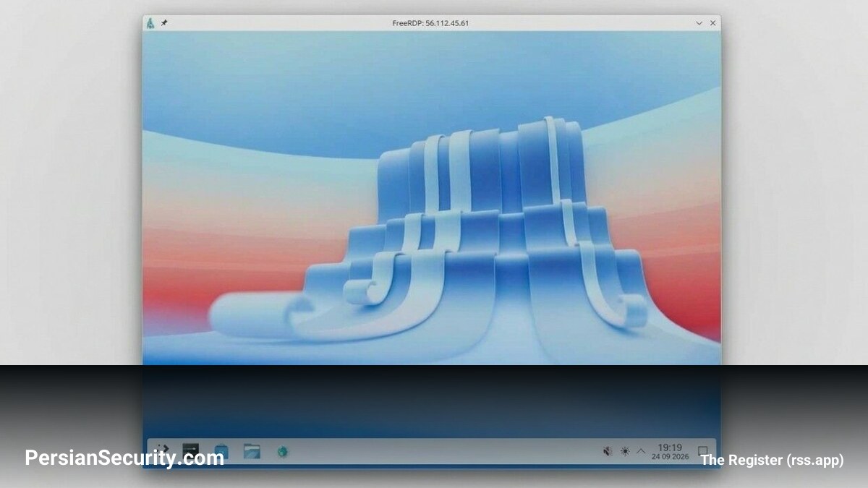This screenshot has width=868, height=488.
Task: Launch the web browser globe icon
Action: (x=282, y=451)
